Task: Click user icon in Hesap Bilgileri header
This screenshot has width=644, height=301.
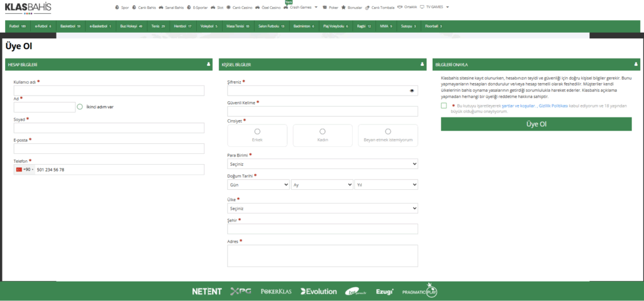Action: [209, 65]
